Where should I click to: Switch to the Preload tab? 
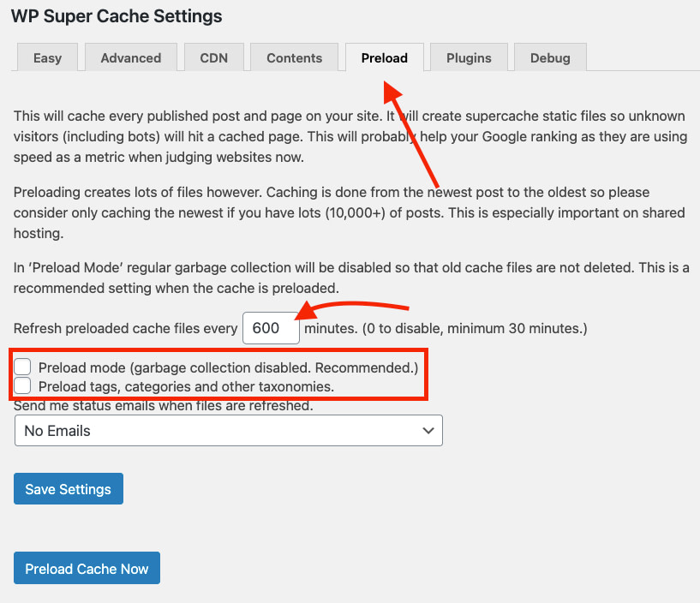click(384, 57)
